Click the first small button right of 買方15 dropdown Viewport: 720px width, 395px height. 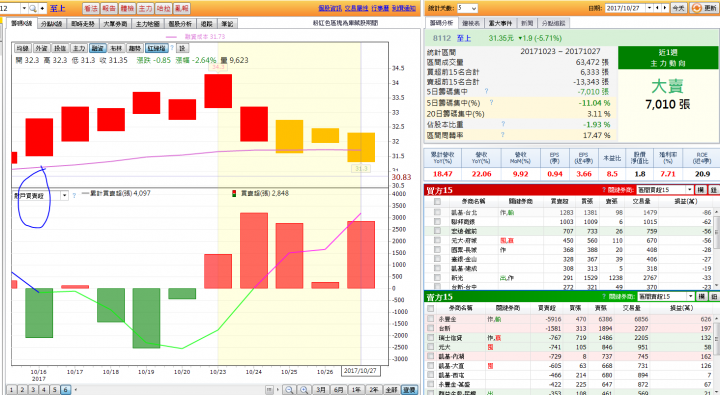click(x=701, y=190)
